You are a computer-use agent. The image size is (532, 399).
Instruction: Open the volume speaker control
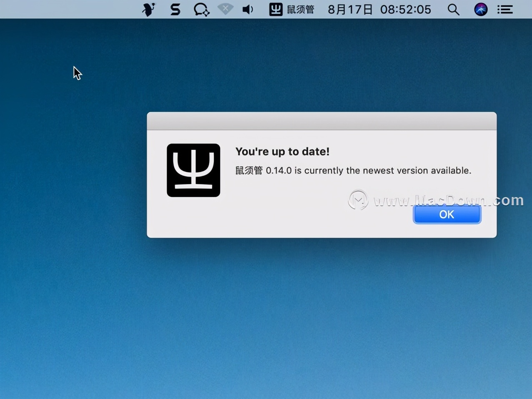click(x=248, y=9)
